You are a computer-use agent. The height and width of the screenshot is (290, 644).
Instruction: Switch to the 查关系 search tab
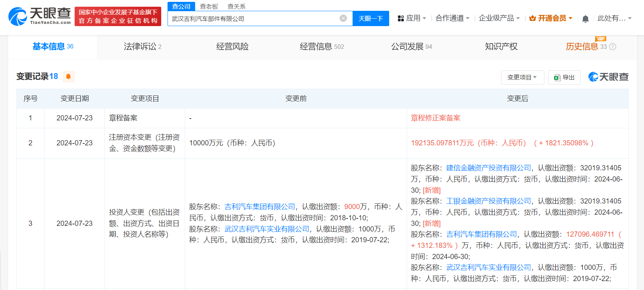pos(237,6)
